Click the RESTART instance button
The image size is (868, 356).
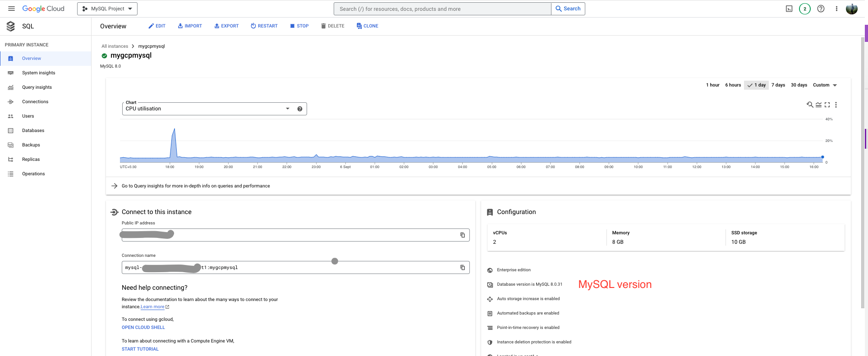click(x=264, y=26)
